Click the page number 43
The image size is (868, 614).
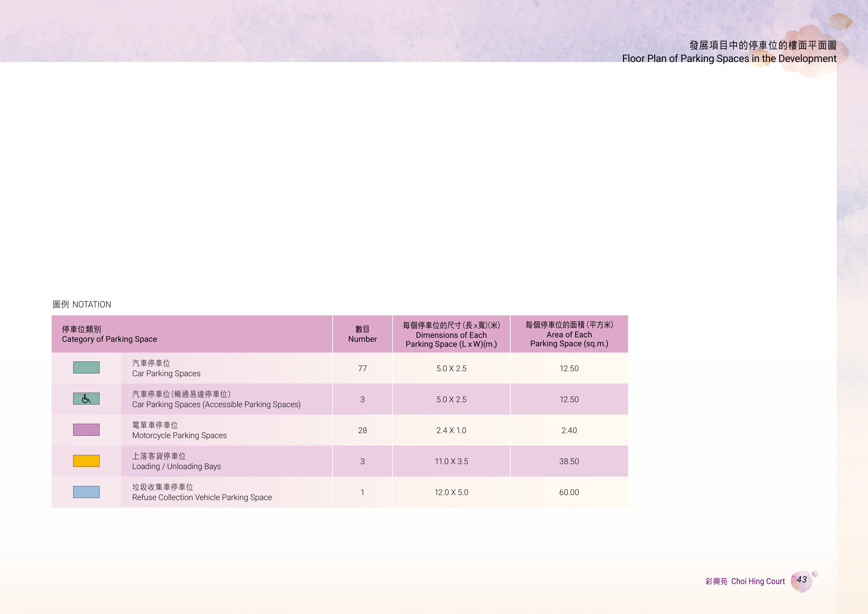(x=802, y=580)
